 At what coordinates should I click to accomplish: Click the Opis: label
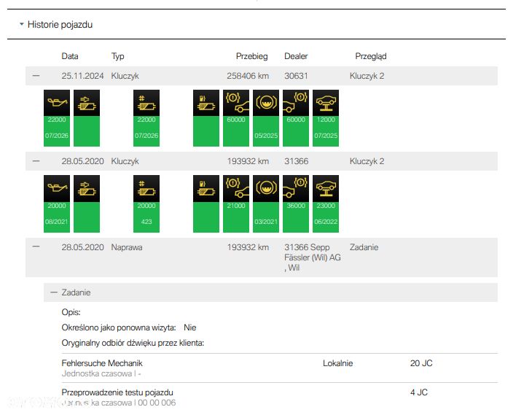71,312
